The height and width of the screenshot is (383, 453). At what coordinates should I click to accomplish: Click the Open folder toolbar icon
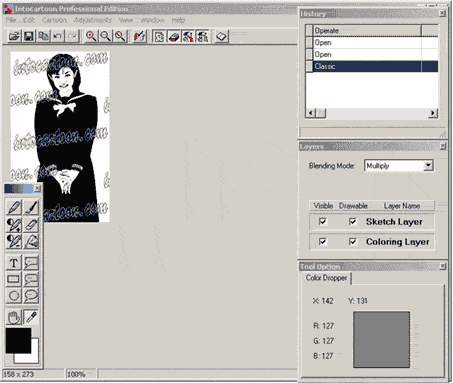[x=14, y=36]
